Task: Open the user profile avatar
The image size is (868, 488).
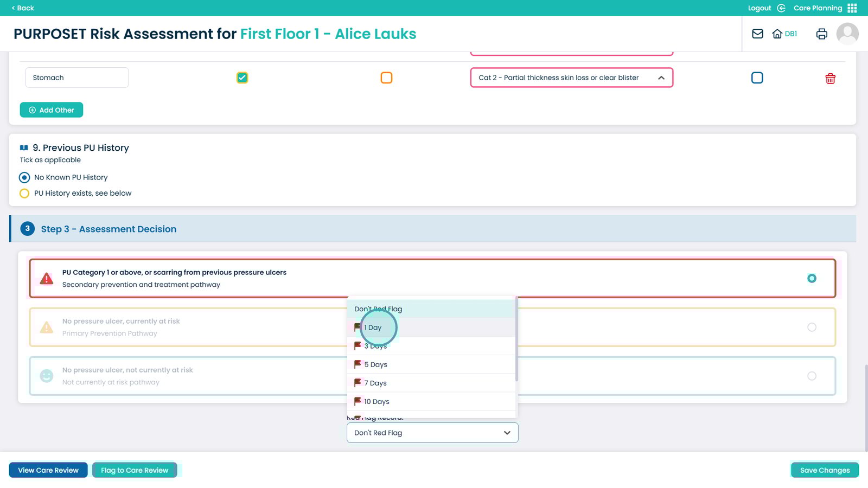Action: [x=847, y=34]
